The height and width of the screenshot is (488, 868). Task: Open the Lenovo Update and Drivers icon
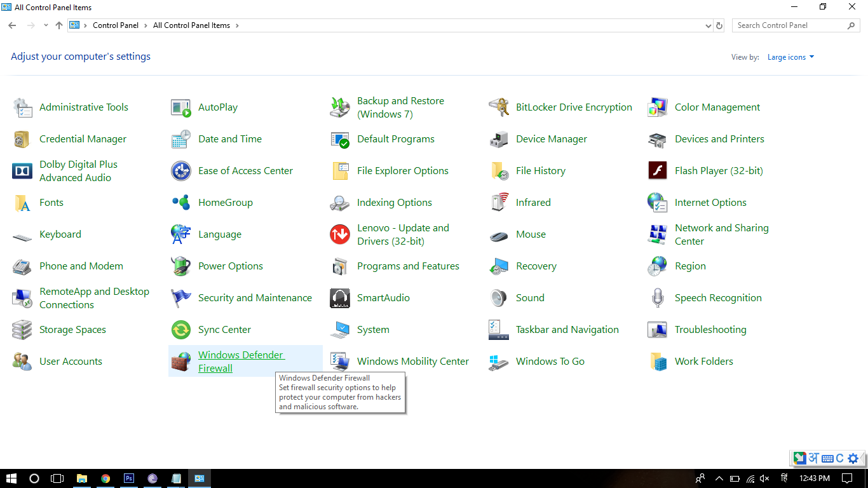340,234
